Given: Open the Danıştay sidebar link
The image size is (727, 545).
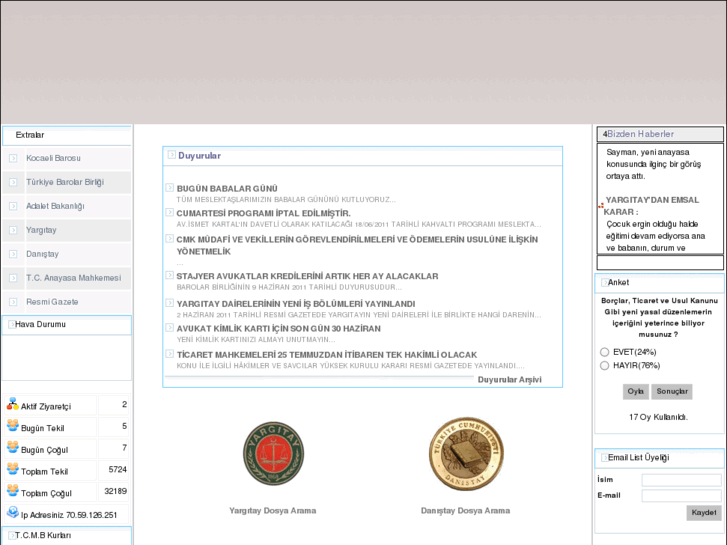Looking at the screenshot, I should pyautogui.click(x=43, y=254).
